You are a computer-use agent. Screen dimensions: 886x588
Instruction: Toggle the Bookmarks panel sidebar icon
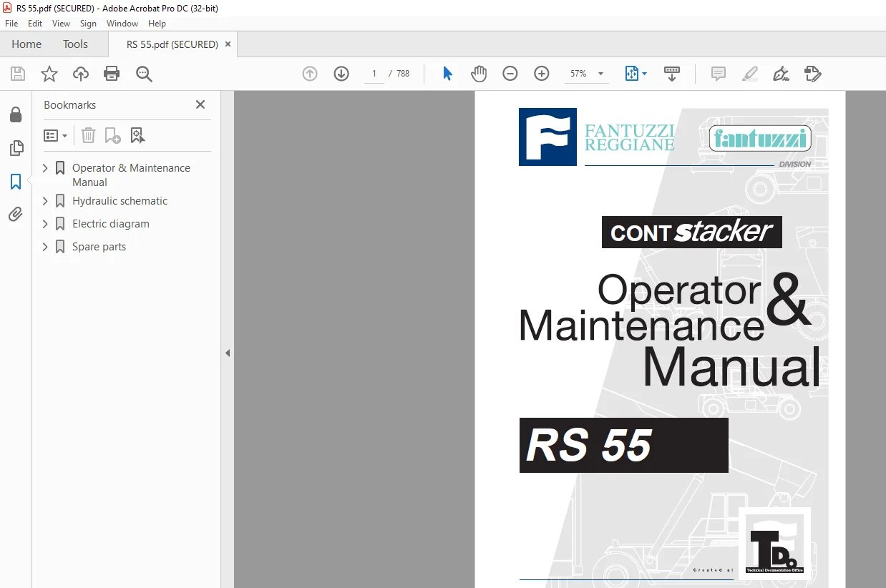pos(16,182)
